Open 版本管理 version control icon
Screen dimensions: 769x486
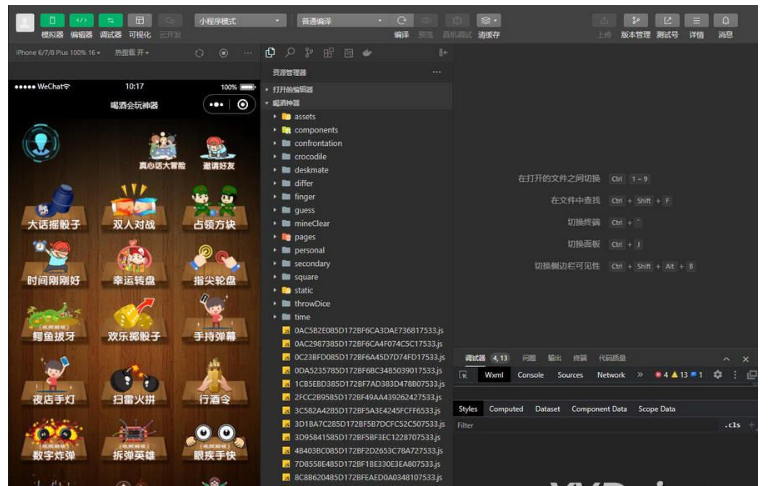tap(635, 20)
